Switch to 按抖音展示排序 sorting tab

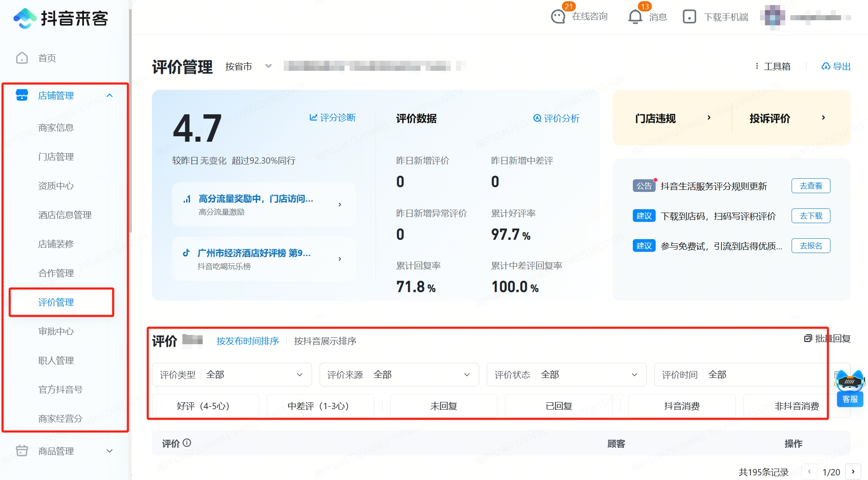click(x=325, y=341)
